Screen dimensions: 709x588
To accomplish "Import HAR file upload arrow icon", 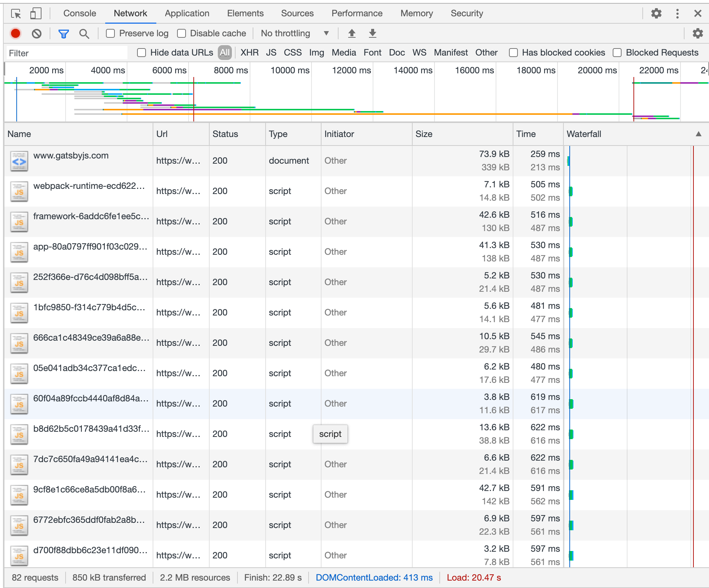I will (352, 33).
